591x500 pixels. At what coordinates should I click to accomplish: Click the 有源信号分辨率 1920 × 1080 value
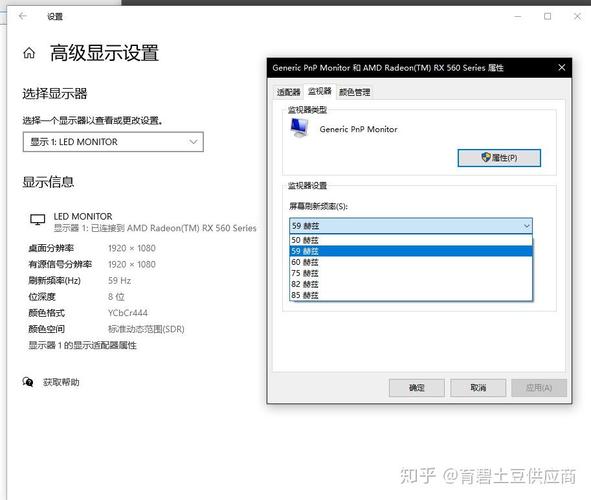(132, 264)
